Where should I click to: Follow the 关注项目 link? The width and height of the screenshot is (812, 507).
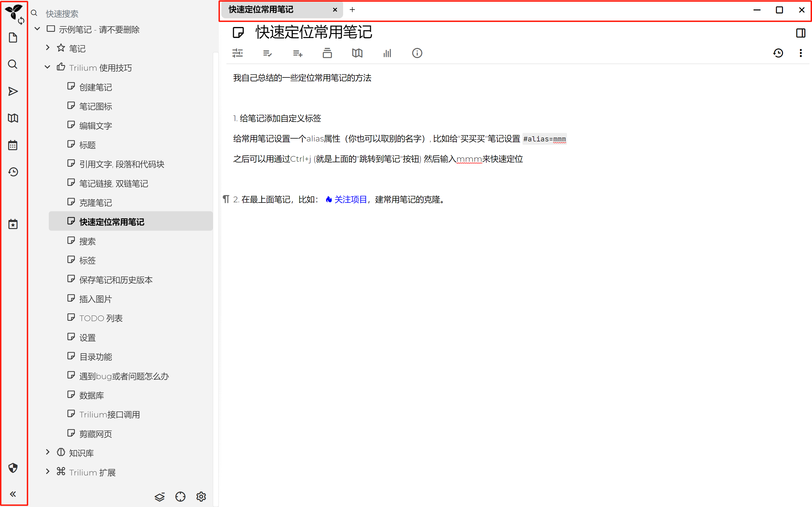pos(350,199)
